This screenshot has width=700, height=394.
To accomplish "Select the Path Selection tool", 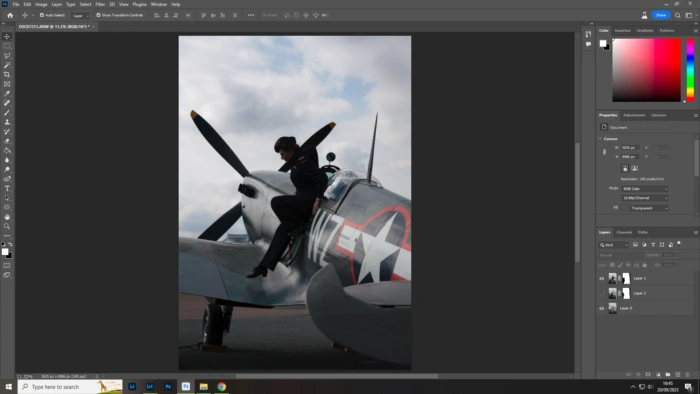I will pos(7,198).
